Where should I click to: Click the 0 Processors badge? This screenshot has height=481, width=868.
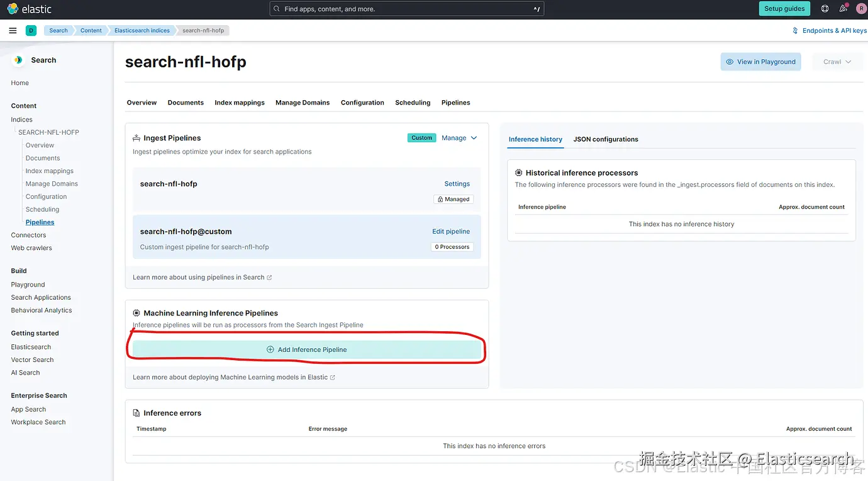pyautogui.click(x=452, y=247)
